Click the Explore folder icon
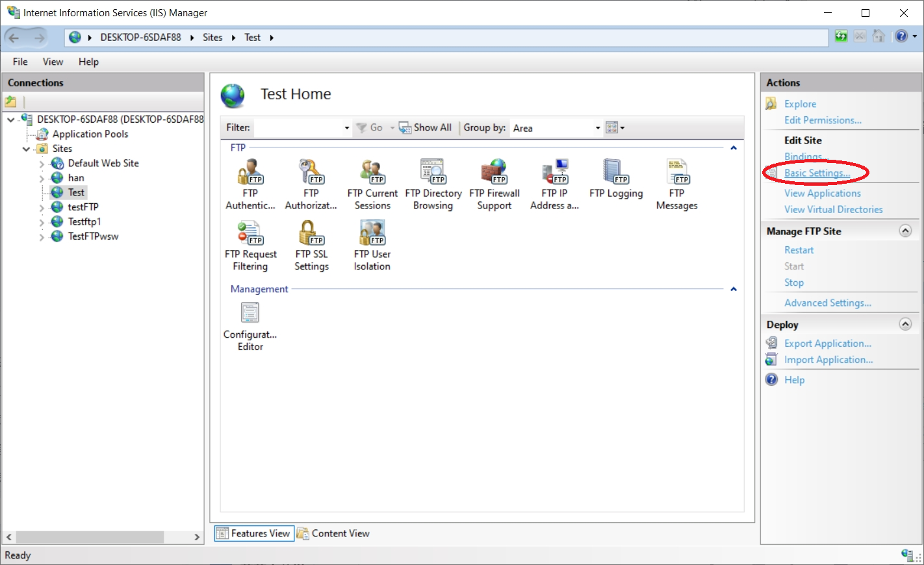 (772, 103)
